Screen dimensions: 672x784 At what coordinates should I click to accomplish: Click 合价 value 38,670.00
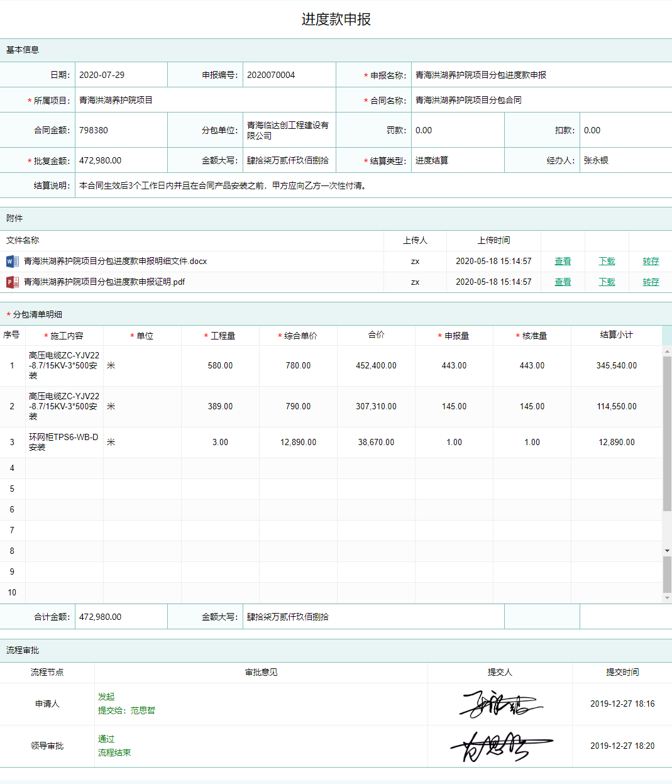pyautogui.click(x=376, y=442)
